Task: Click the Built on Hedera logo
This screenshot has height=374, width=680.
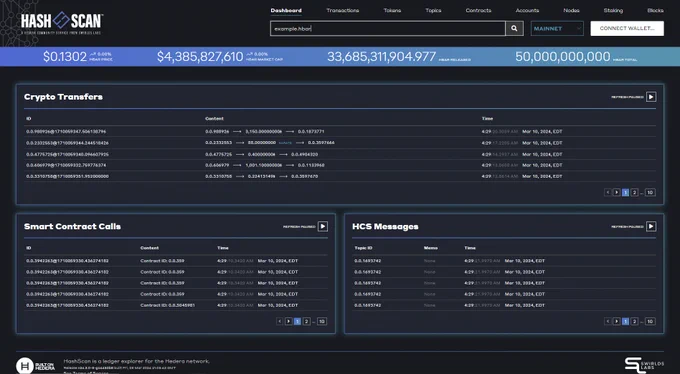Action: (36, 366)
